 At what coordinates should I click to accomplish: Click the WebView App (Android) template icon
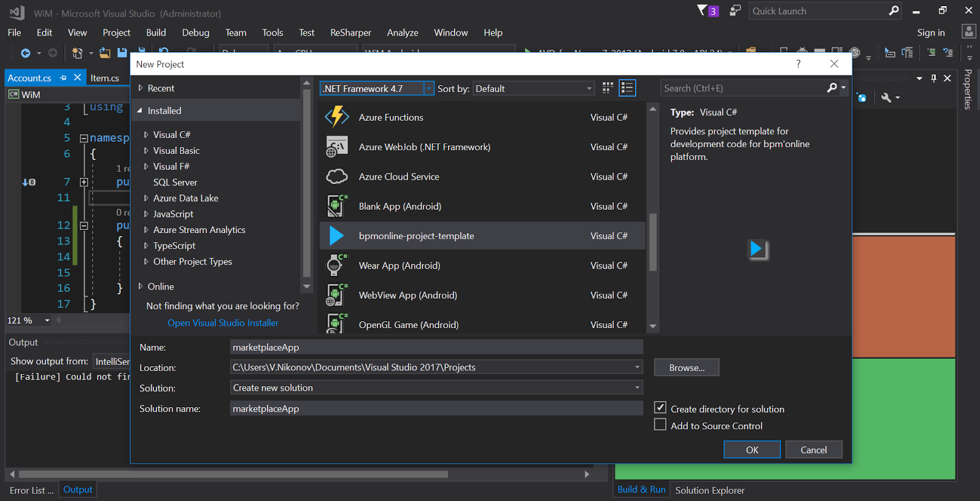click(x=337, y=295)
